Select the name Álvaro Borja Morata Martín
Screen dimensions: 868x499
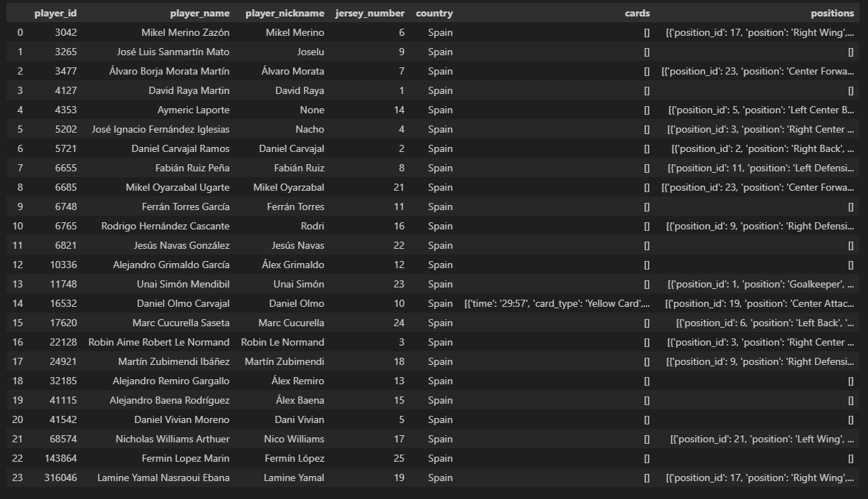click(x=169, y=71)
